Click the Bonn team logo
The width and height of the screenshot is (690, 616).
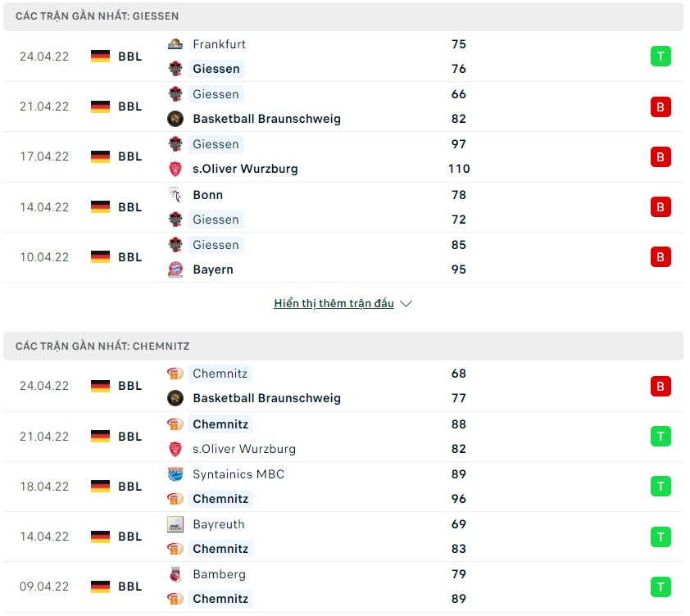(x=175, y=195)
